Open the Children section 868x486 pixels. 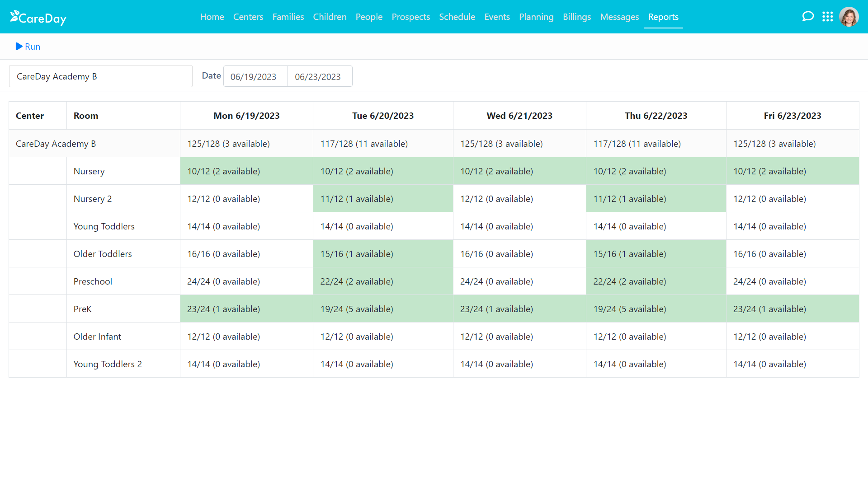330,17
